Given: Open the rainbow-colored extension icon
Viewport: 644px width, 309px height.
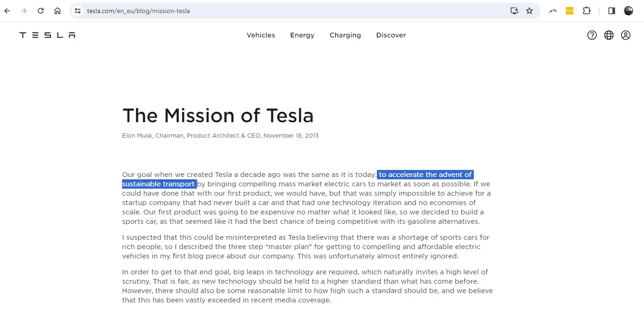Looking at the screenshot, I should [x=553, y=11].
